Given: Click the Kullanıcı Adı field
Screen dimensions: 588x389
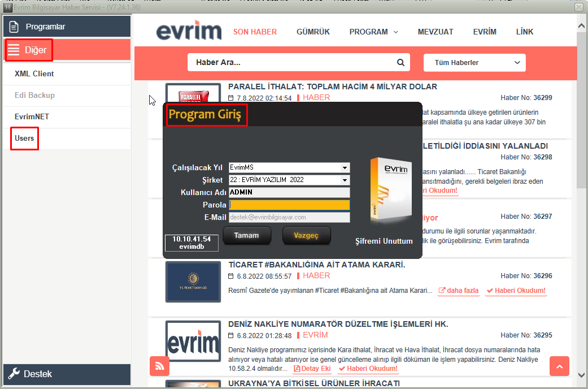Looking at the screenshot, I should pyautogui.click(x=289, y=192).
